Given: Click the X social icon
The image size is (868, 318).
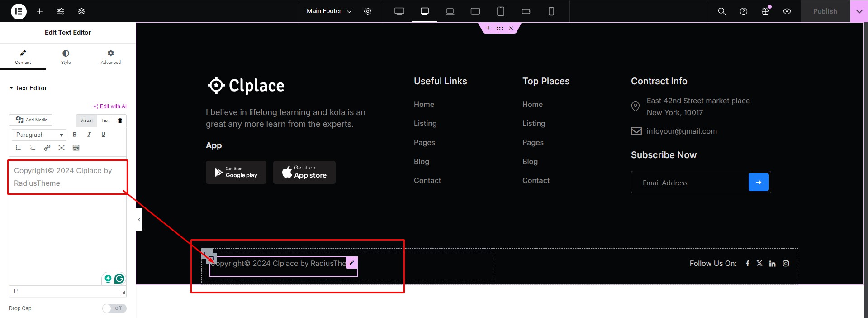Looking at the screenshot, I should pyautogui.click(x=759, y=263).
